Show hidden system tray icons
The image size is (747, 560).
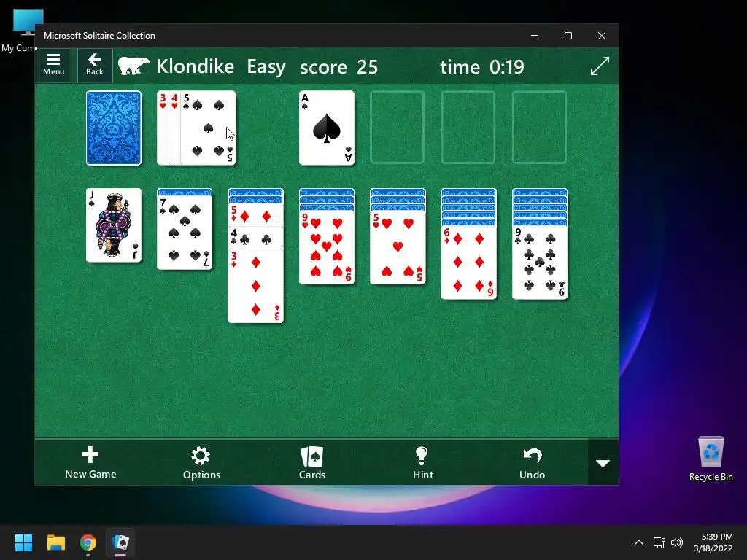[x=639, y=542]
